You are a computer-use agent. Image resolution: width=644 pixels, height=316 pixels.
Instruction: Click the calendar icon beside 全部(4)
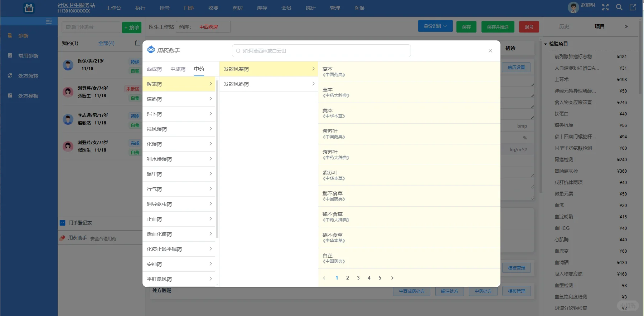(x=137, y=43)
